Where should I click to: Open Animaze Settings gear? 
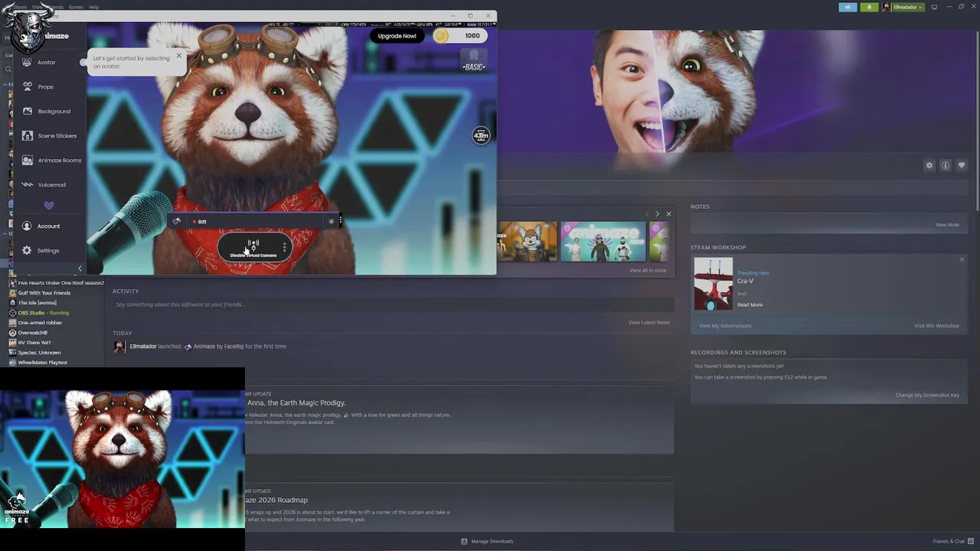(41, 250)
